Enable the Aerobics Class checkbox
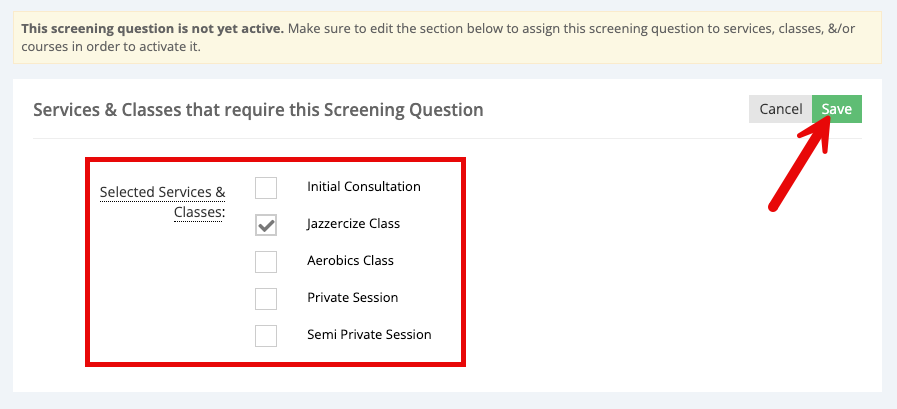The height and width of the screenshot is (409, 897). pyautogui.click(x=266, y=262)
